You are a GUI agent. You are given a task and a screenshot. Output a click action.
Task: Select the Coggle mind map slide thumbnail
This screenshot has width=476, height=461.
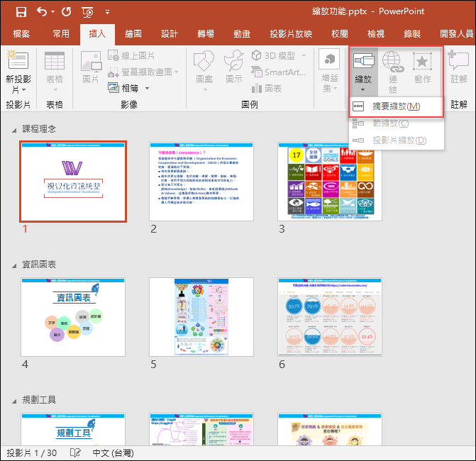(x=201, y=429)
